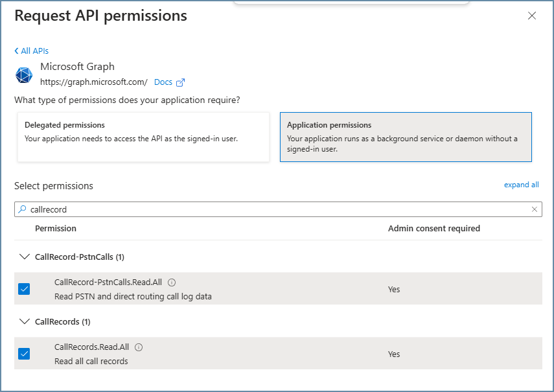Click the back chevron beside All APIs
554x392 pixels.
16,51
